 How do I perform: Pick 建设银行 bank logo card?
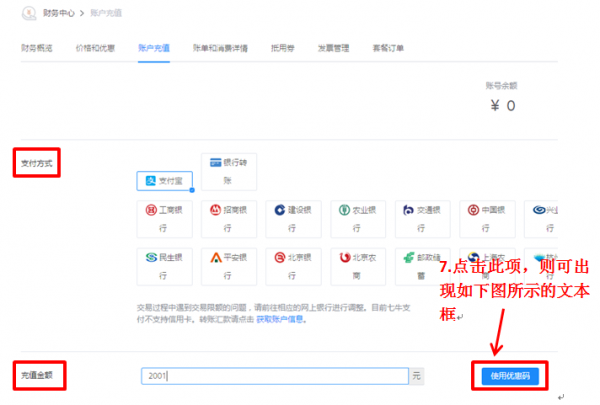click(293, 219)
